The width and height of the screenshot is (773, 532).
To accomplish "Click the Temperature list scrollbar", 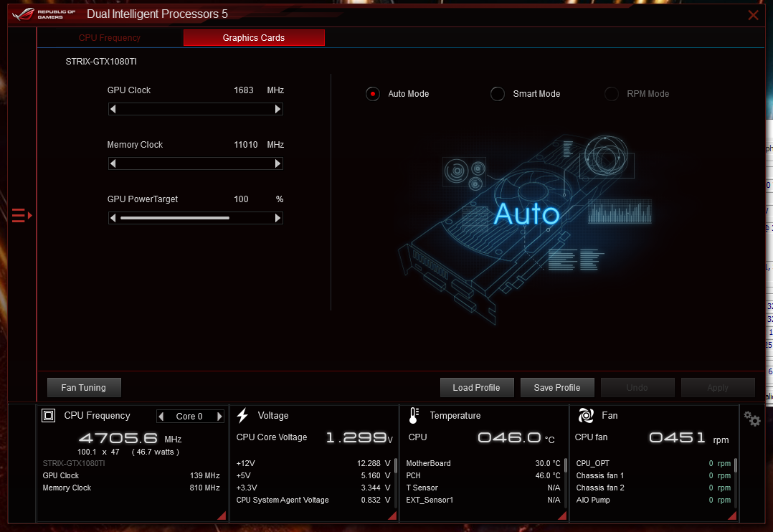I will (x=566, y=466).
